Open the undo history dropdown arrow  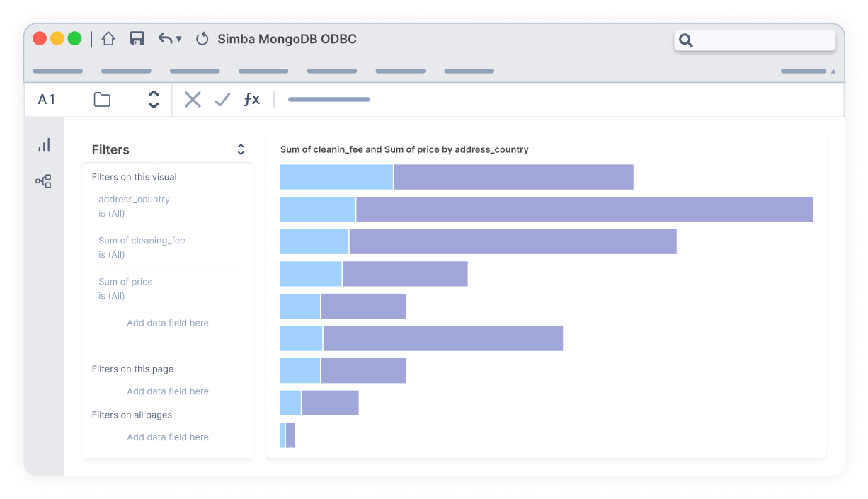(179, 39)
